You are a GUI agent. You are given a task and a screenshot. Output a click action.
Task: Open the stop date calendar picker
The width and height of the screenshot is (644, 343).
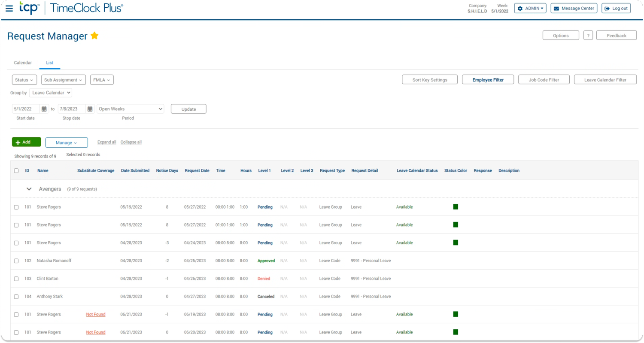[90, 109]
